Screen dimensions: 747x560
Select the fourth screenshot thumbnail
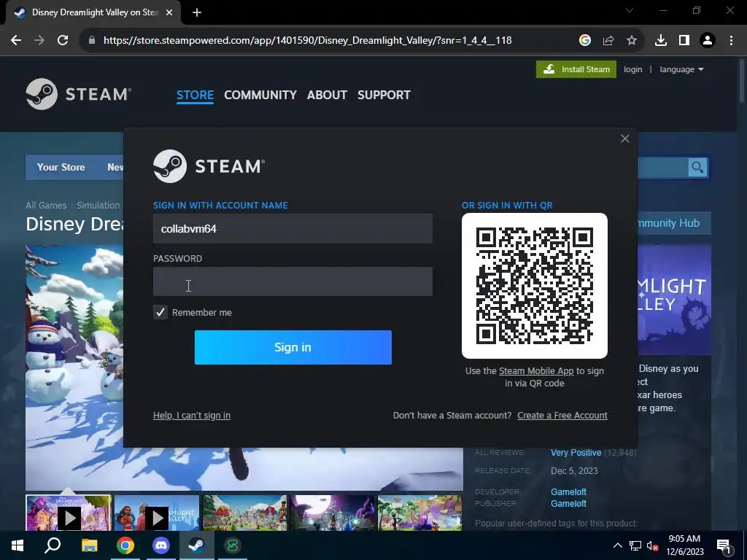[332, 513]
